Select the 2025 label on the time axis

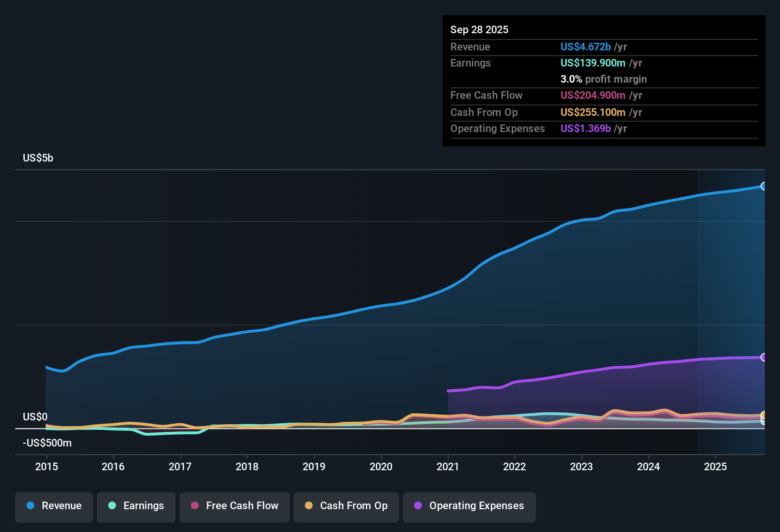click(716, 467)
